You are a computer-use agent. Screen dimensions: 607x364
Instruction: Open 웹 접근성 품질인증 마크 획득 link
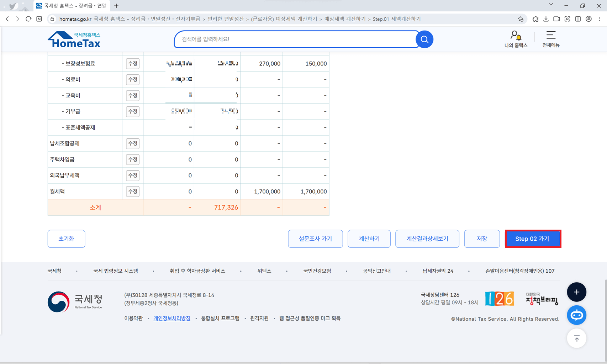[310, 318]
